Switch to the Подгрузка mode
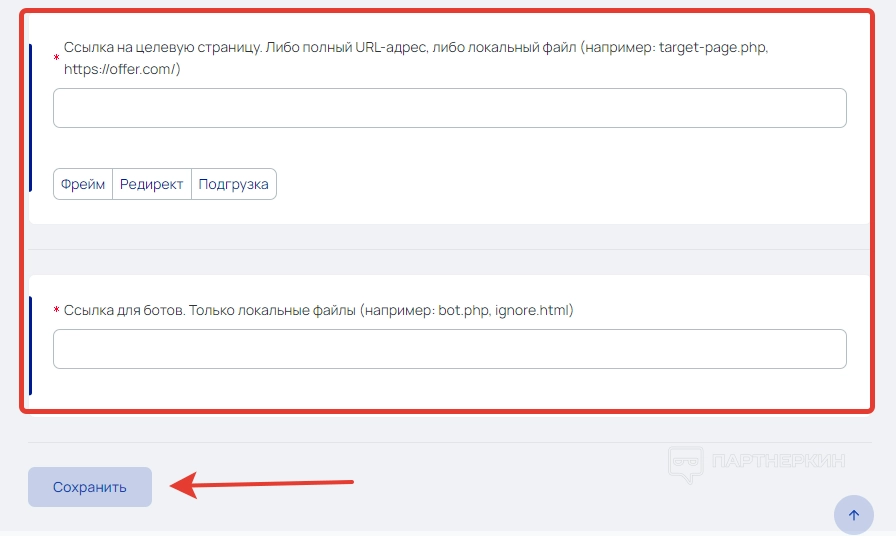The width and height of the screenshot is (896, 536). pos(233,184)
